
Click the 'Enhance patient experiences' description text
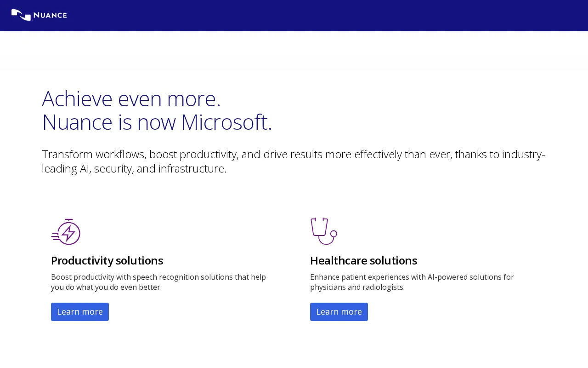(x=412, y=282)
